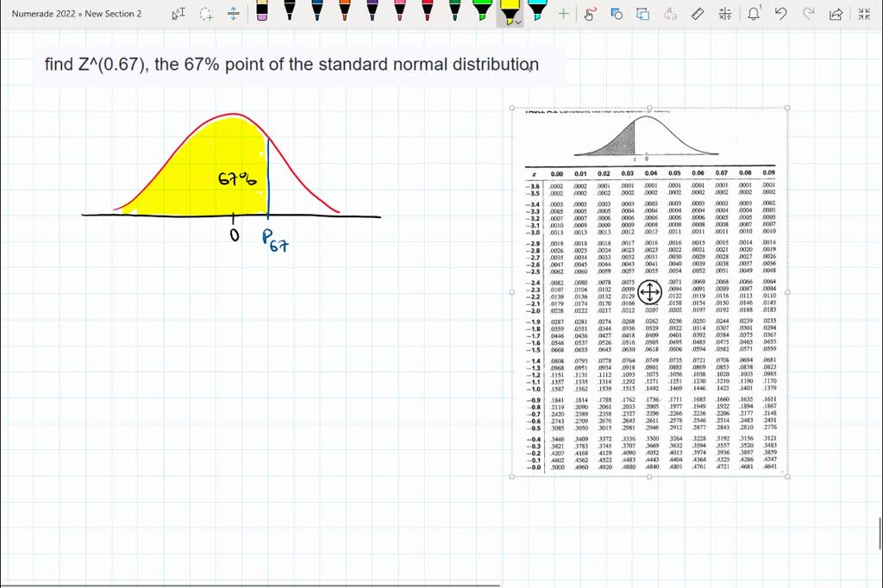Select the text selection cursor tool
Viewport: 883px width, 588px height.
click(178, 14)
